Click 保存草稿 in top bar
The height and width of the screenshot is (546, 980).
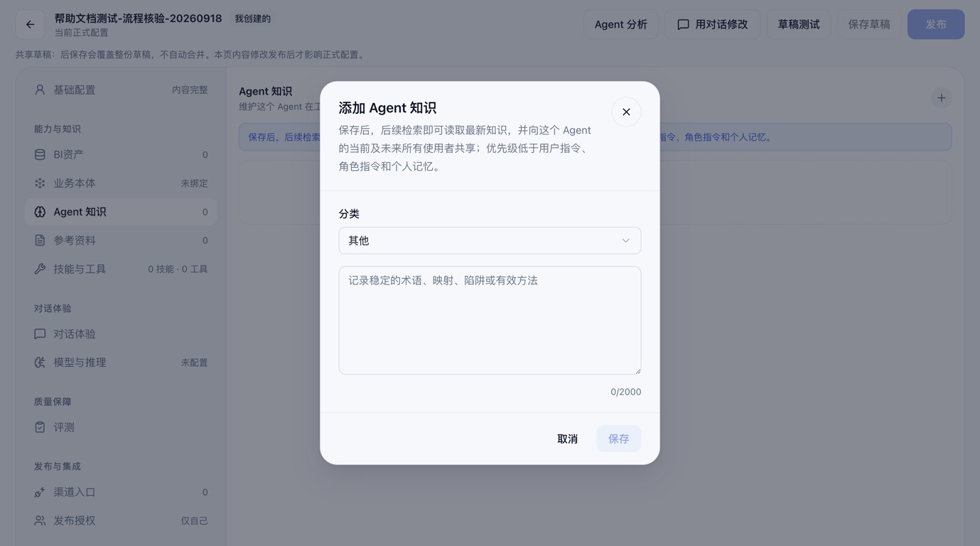pos(869,24)
